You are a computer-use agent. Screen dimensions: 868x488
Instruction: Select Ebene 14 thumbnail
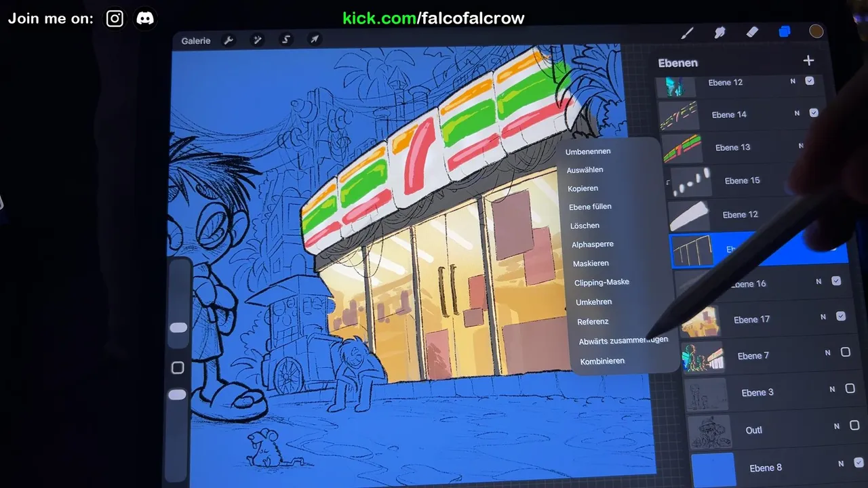pyautogui.click(x=679, y=115)
